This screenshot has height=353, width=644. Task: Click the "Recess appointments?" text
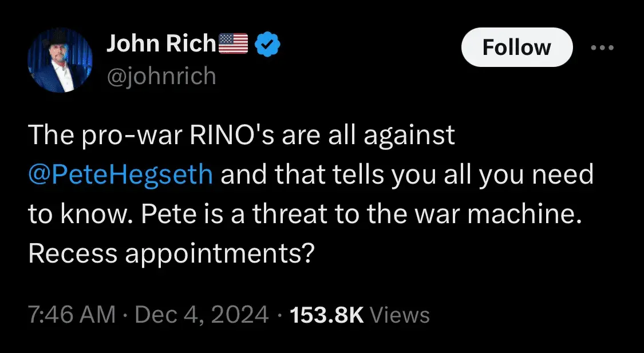172,252
